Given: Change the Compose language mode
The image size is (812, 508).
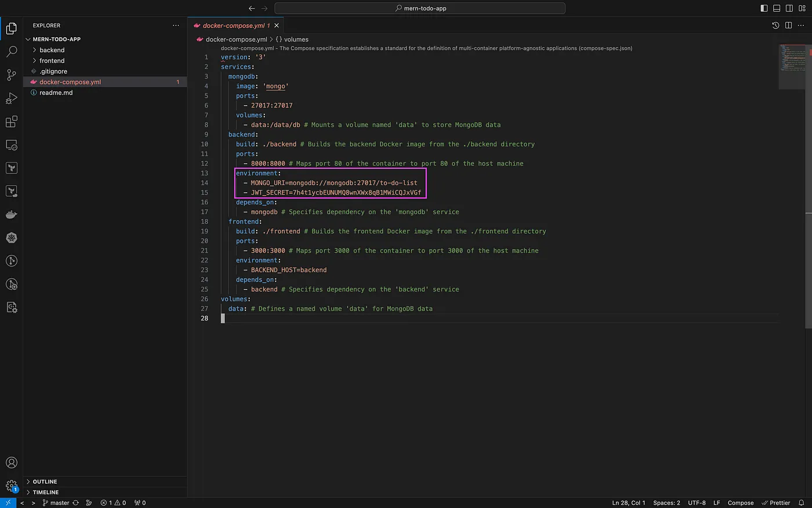Looking at the screenshot, I should [x=741, y=503].
